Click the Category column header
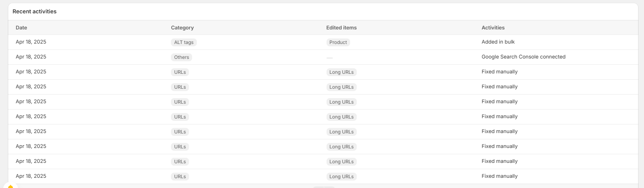This screenshot has height=188, width=644. [182, 28]
